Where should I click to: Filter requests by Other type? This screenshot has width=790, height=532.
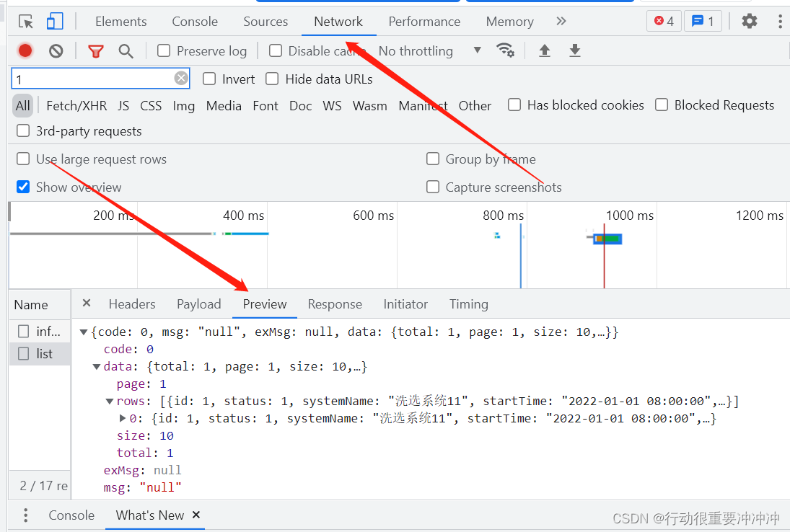click(x=475, y=106)
